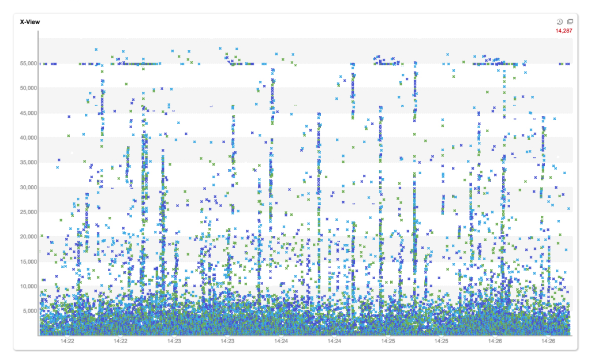Viewport: 591px width, 364px height.
Task: Select the X-View panel title
Action: (29, 22)
